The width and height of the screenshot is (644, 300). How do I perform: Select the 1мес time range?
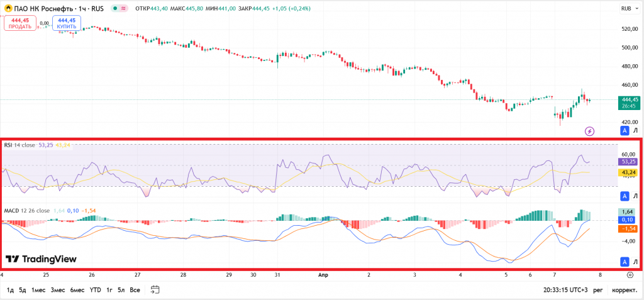pos(38,290)
